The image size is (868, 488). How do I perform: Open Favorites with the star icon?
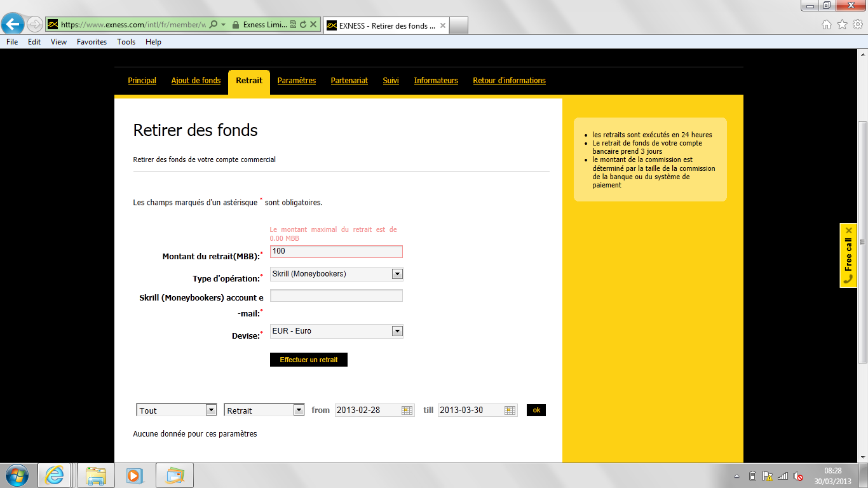pyautogui.click(x=843, y=25)
